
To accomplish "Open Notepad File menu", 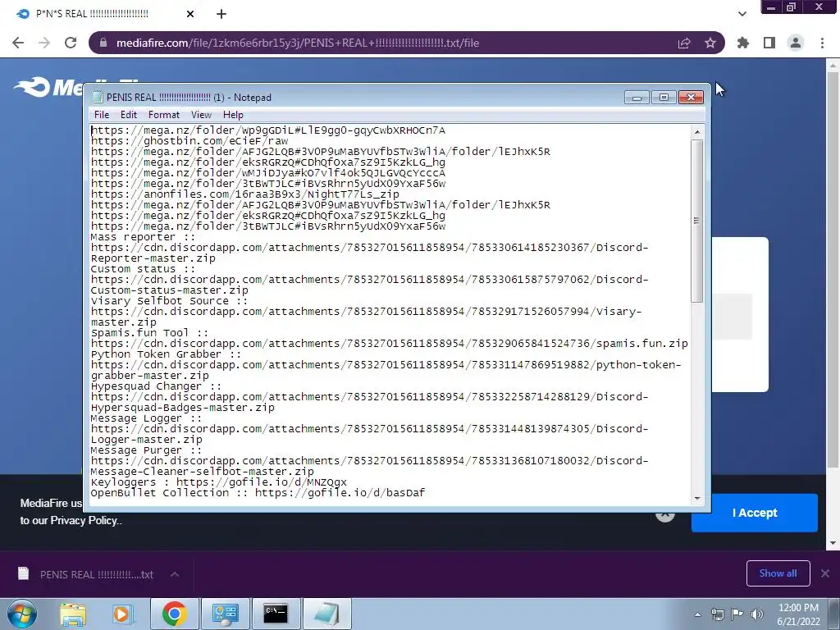I will 102,115.
